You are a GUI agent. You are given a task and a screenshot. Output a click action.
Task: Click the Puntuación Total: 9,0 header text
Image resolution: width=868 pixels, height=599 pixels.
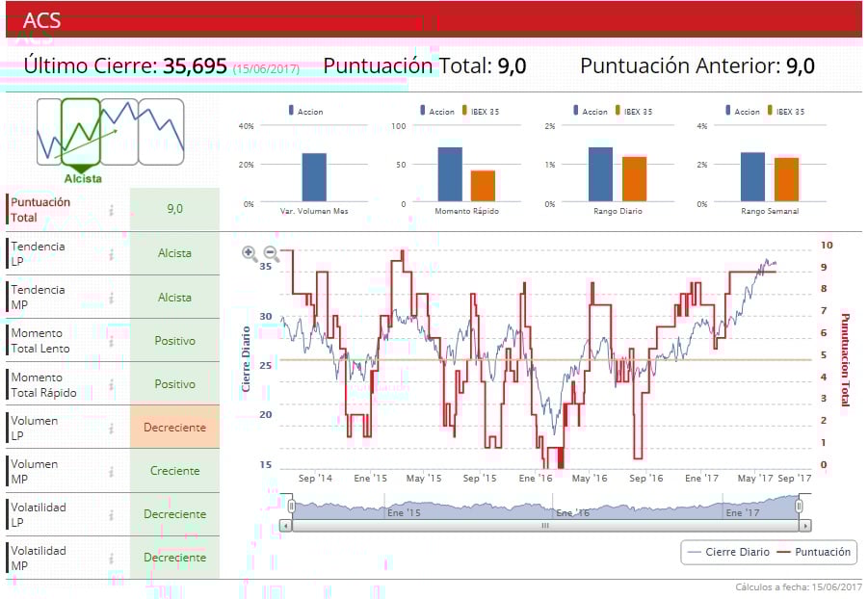425,65
